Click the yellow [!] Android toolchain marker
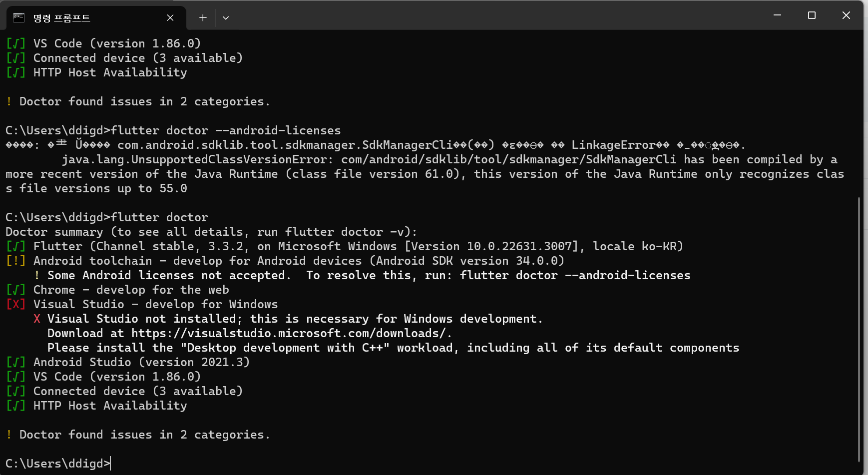This screenshot has width=868, height=475. pos(16,261)
